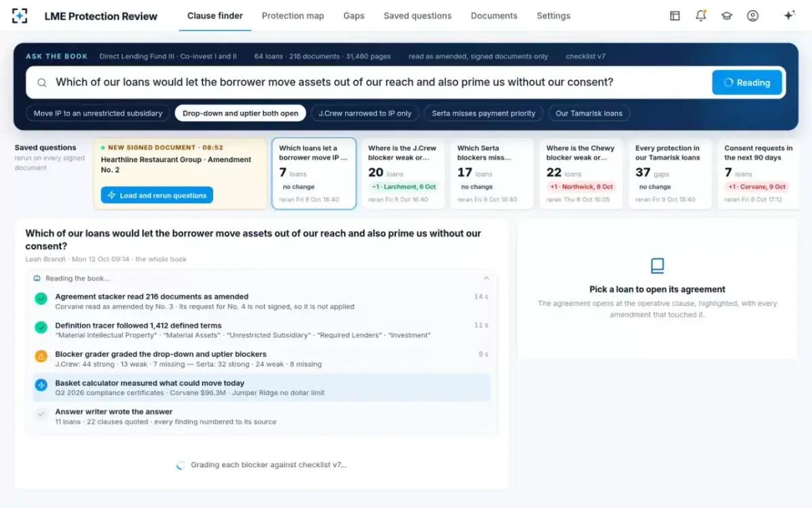This screenshot has width=812, height=508.
Task: Click the '+1 · Corvane, 9 Oct' badge
Action: 757,187
